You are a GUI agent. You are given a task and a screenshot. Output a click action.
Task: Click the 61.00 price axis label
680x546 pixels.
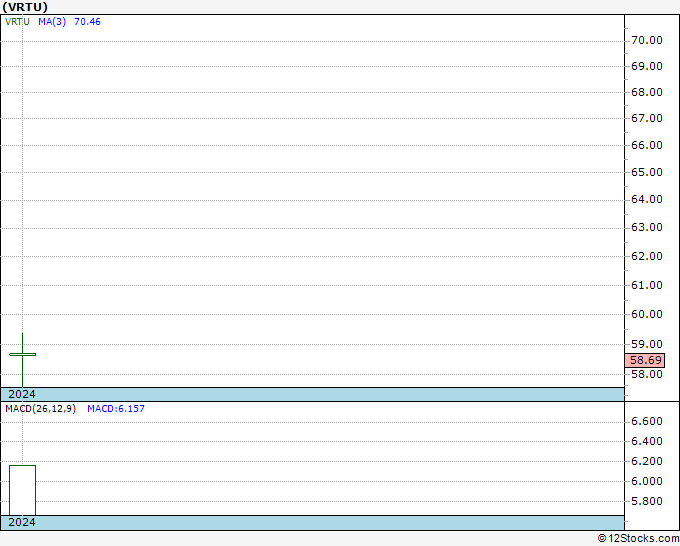[647, 285]
